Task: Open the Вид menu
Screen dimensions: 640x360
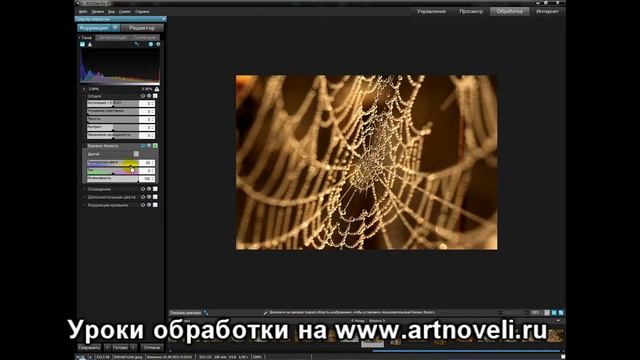Action: coord(111,12)
